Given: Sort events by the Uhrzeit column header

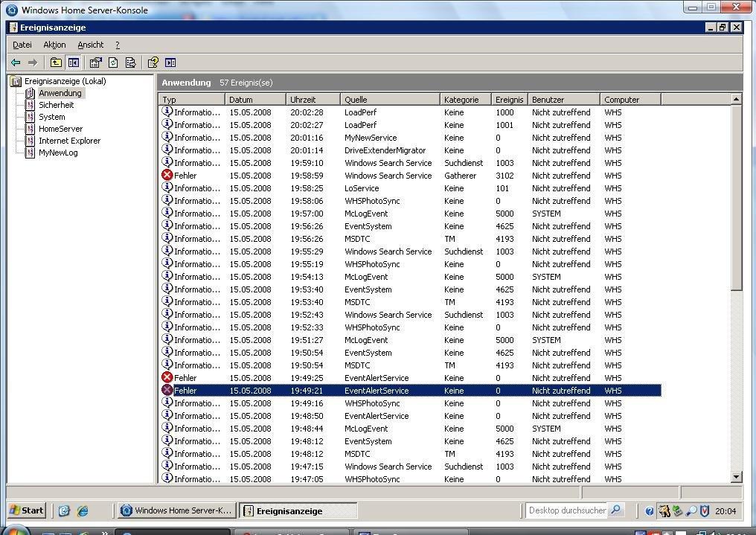Looking at the screenshot, I should click(313, 99).
